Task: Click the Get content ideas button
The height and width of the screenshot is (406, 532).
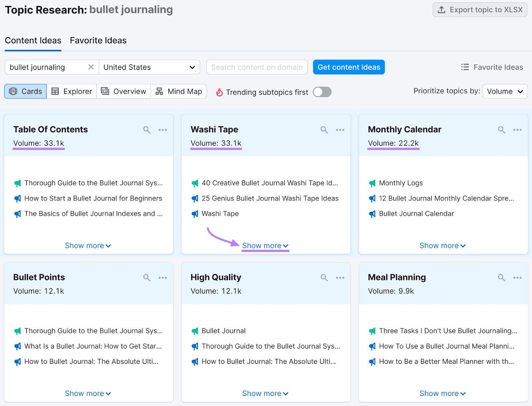Action: (x=348, y=67)
